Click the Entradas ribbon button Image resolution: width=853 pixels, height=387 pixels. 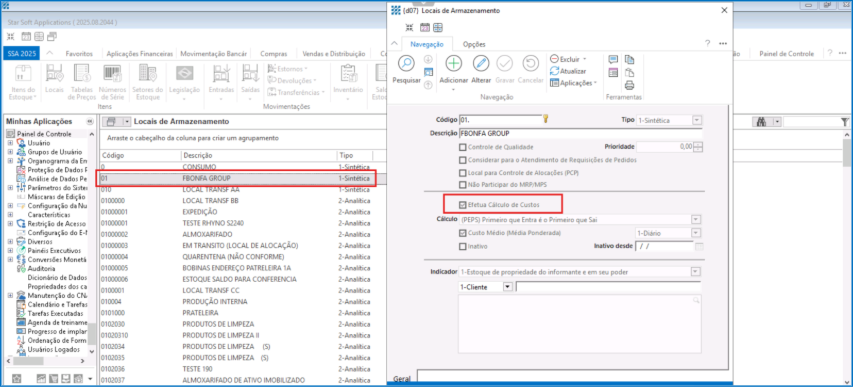tap(221, 82)
